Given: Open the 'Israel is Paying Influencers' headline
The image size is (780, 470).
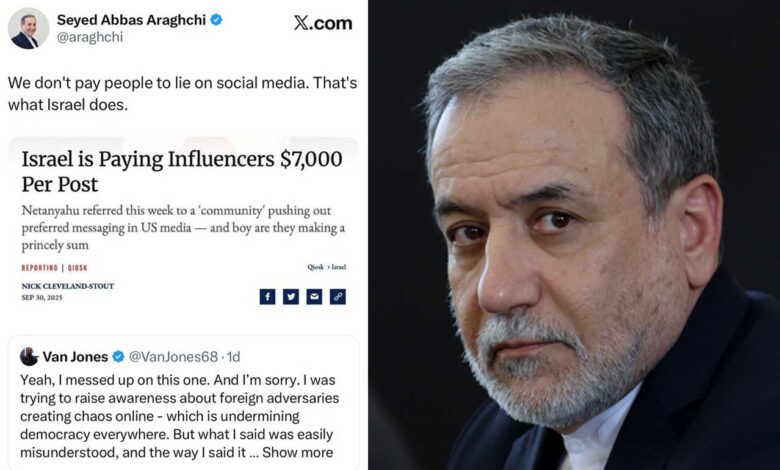Looking at the screenshot, I should [x=182, y=171].
